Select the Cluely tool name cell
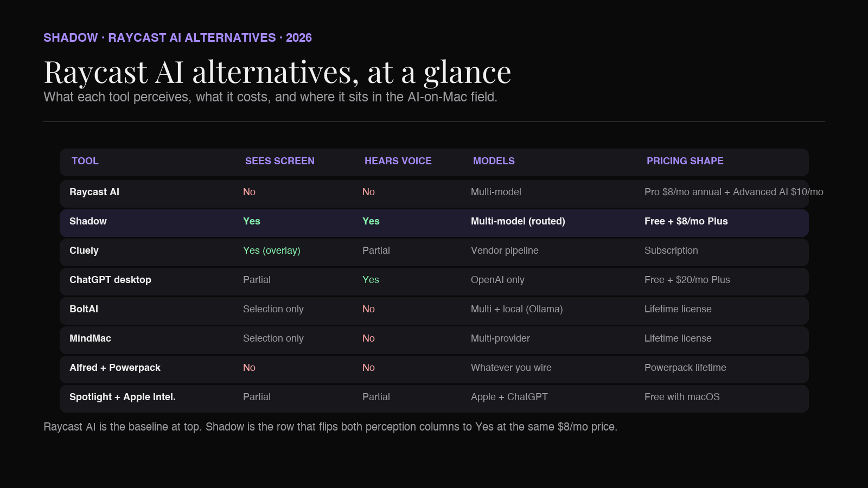 [84, 251]
